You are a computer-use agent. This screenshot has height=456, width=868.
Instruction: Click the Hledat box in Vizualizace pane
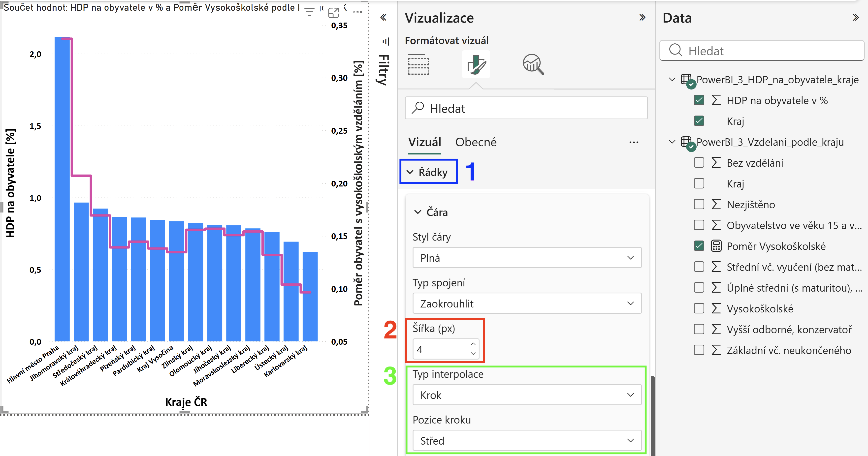(526, 108)
